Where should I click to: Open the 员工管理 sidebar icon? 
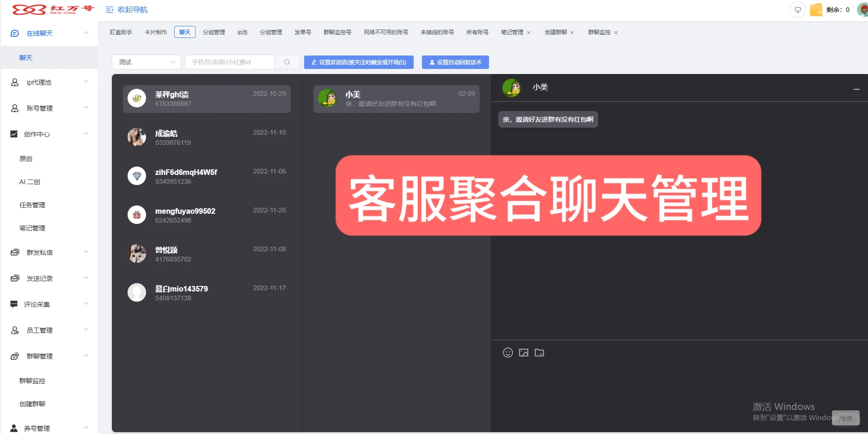click(14, 330)
